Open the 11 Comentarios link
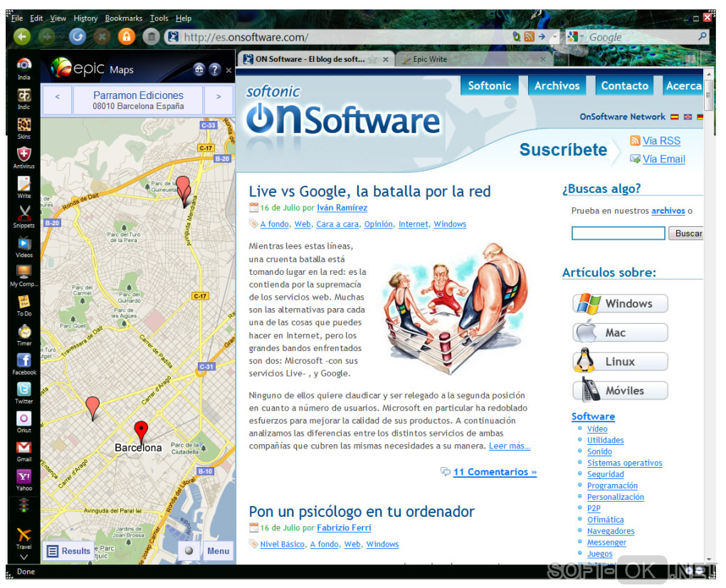Viewport: 726px width, 588px height. (495, 472)
